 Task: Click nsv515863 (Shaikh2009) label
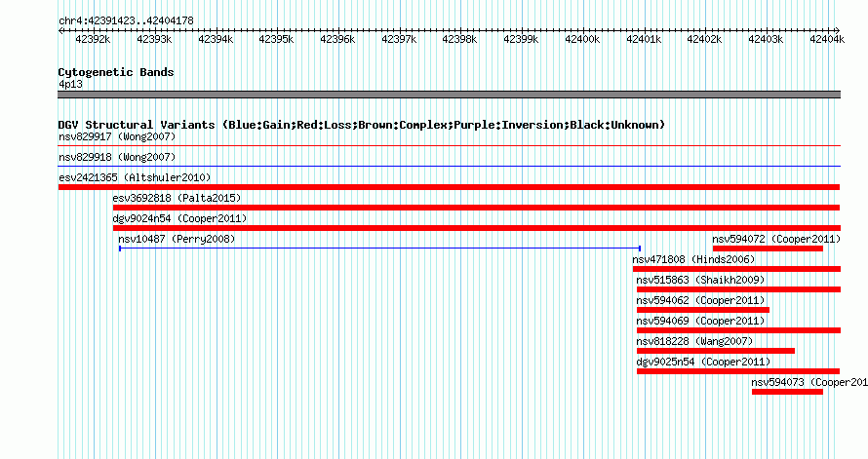coord(700,280)
